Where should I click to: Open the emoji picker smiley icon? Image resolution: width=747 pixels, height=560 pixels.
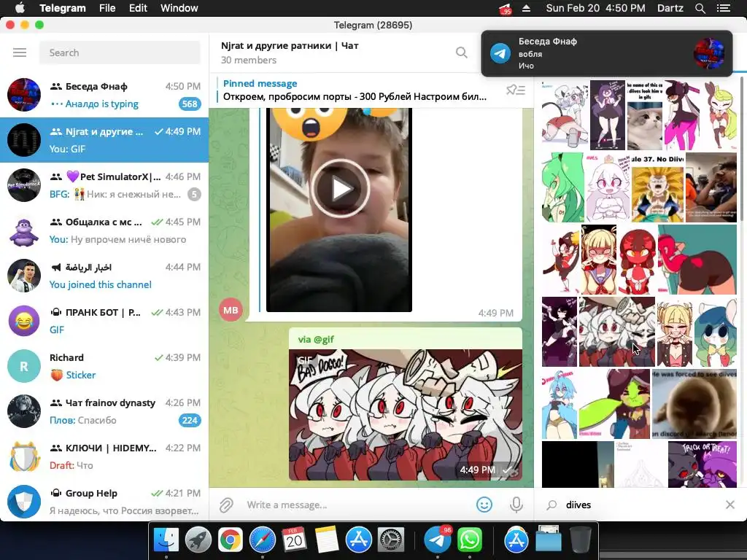point(484,505)
